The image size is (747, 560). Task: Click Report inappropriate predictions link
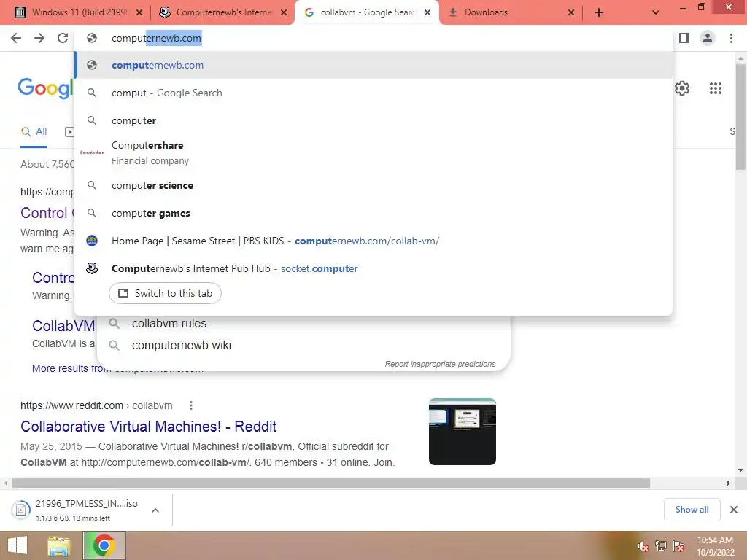coord(440,364)
